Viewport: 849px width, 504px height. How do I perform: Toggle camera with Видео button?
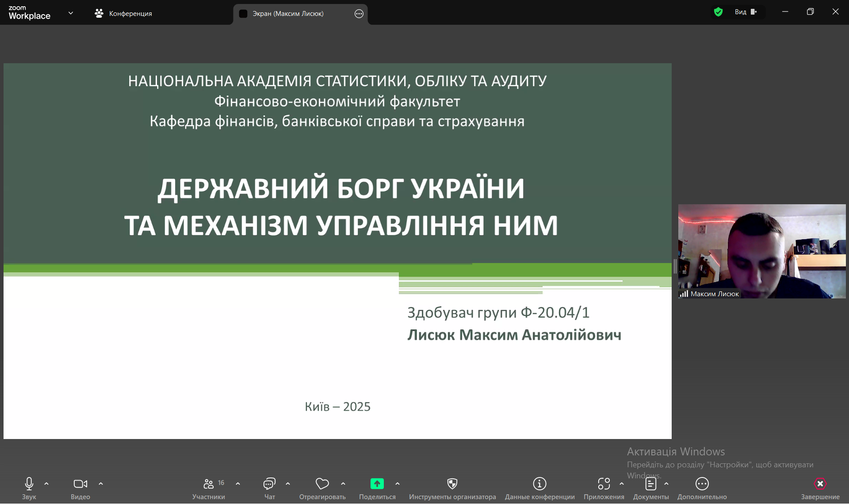(80, 484)
